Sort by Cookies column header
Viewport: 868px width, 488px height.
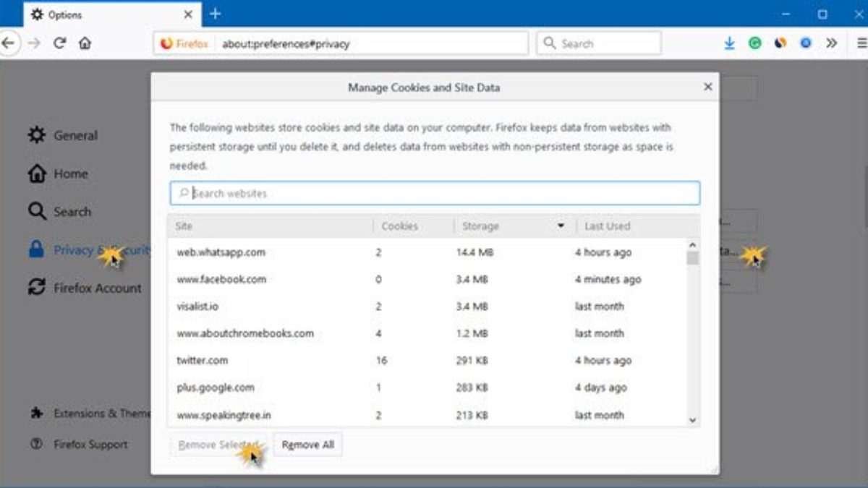[413, 226]
